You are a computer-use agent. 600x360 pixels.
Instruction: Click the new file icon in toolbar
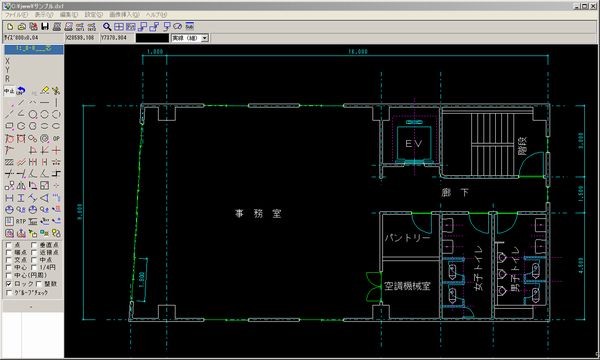click(x=10, y=26)
